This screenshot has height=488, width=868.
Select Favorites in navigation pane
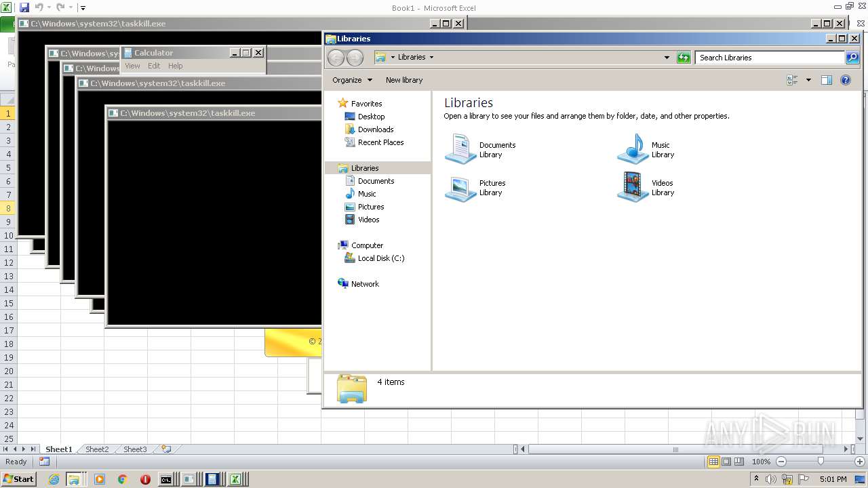tap(366, 104)
